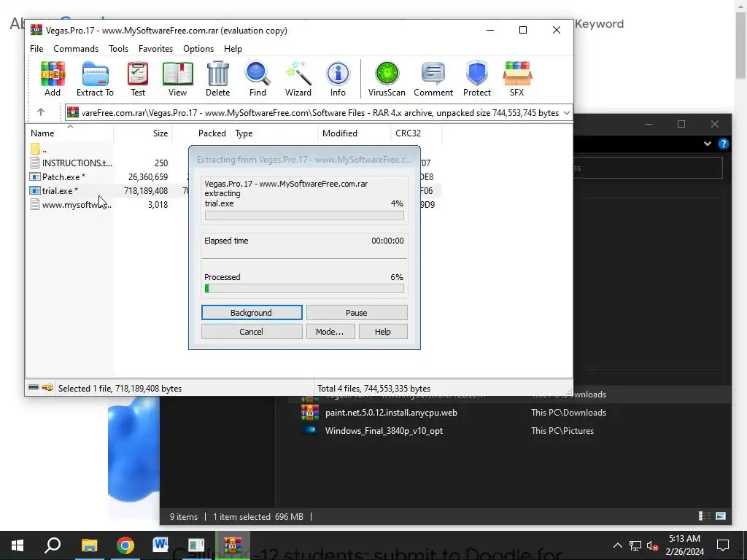Show hidden system tray icons

point(617,545)
